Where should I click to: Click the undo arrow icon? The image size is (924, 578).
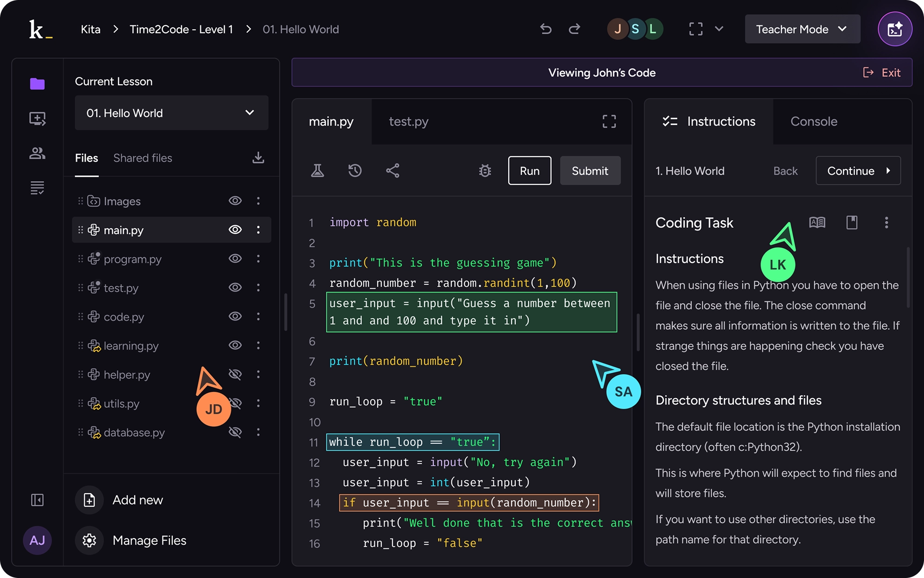pos(546,29)
